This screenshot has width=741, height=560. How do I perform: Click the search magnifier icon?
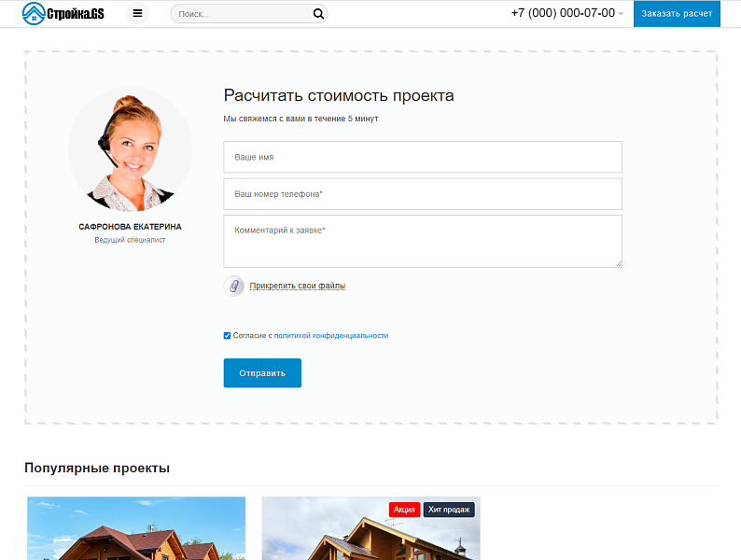coord(318,14)
